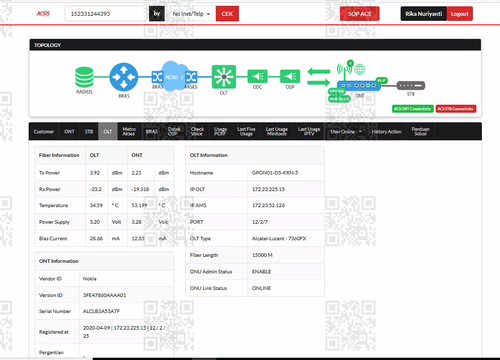Screen dimensions: 500x360
Task: Click the ONT Rx Power value -19.318
Action: (140, 189)
